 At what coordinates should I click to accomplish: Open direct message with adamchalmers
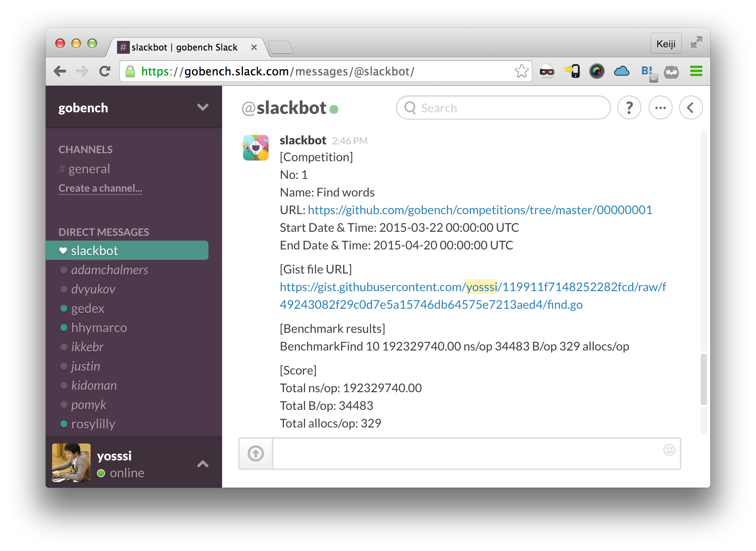[x=109, y=270]
